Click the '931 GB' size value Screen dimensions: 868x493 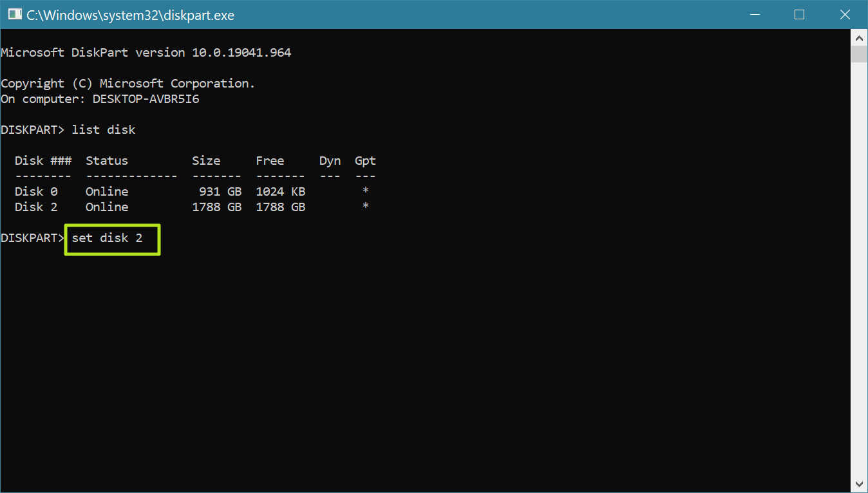coord(220,192)
